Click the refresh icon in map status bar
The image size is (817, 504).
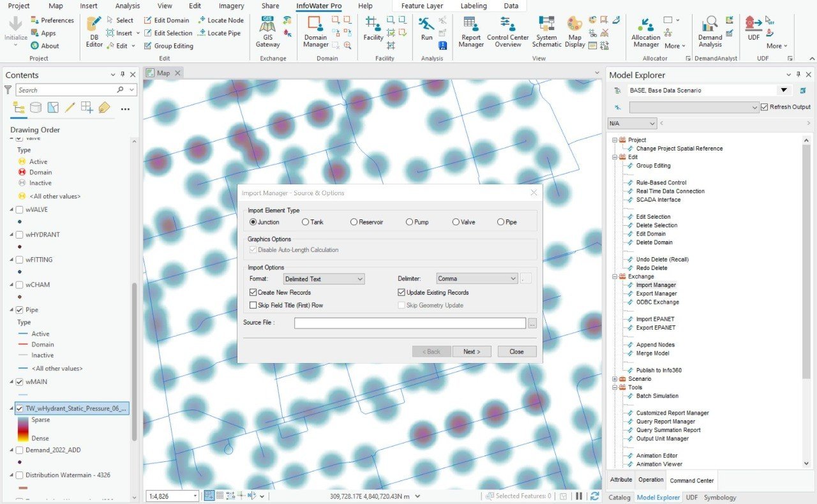point(594,496)
